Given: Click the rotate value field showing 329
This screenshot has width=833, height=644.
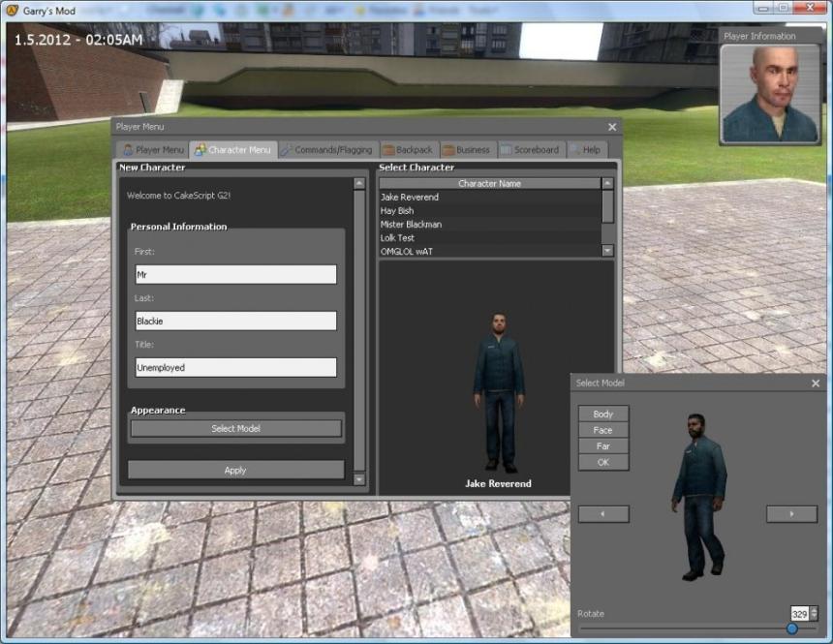Looking at the screenshot, I should [x=799, y=614].
